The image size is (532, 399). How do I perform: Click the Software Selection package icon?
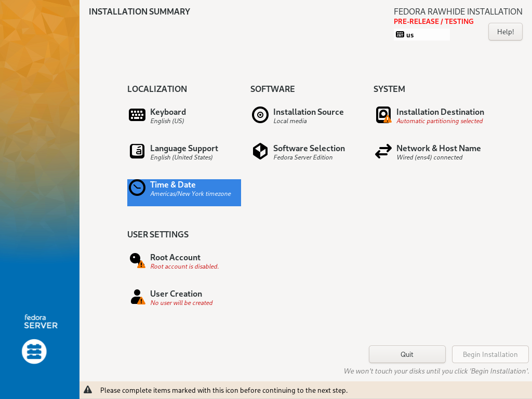[x=260, y=151]
